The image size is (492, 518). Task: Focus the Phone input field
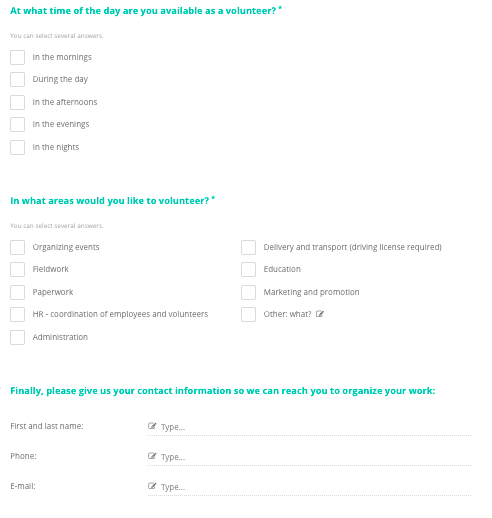click(x=309, y=457)
